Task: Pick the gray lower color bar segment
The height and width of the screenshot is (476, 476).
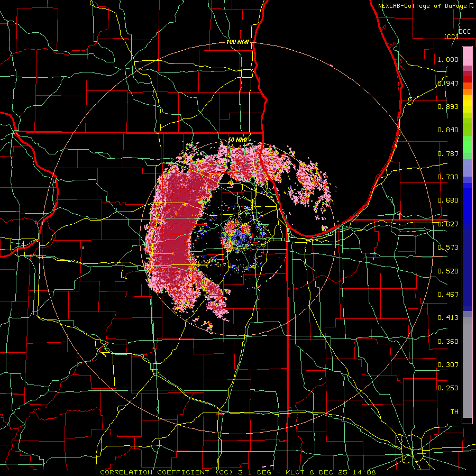Action: [467, 368]
